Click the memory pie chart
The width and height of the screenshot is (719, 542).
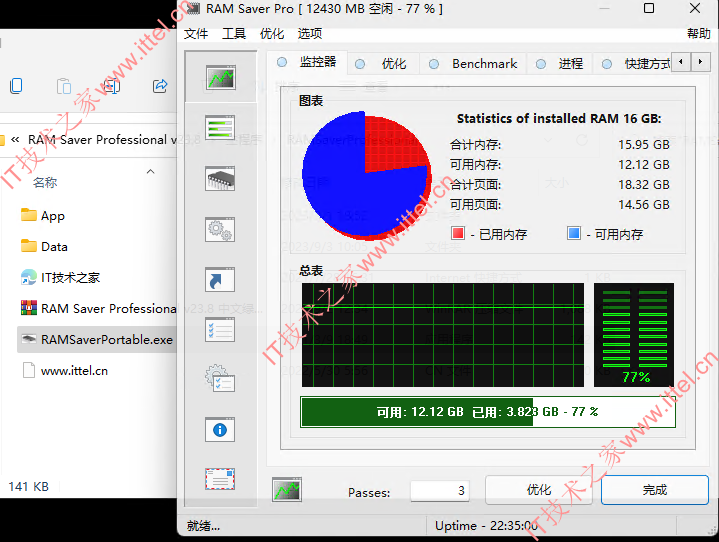point(366,176)
